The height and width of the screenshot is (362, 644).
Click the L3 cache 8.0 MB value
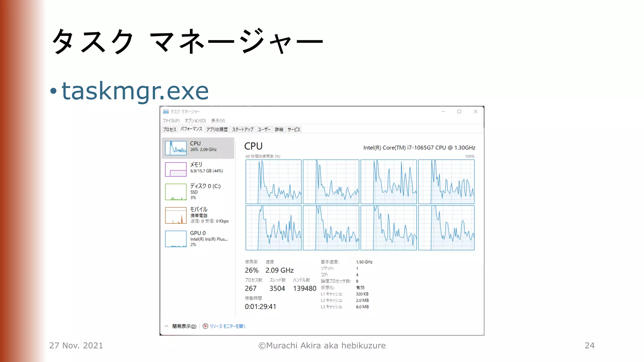point(362,307)
